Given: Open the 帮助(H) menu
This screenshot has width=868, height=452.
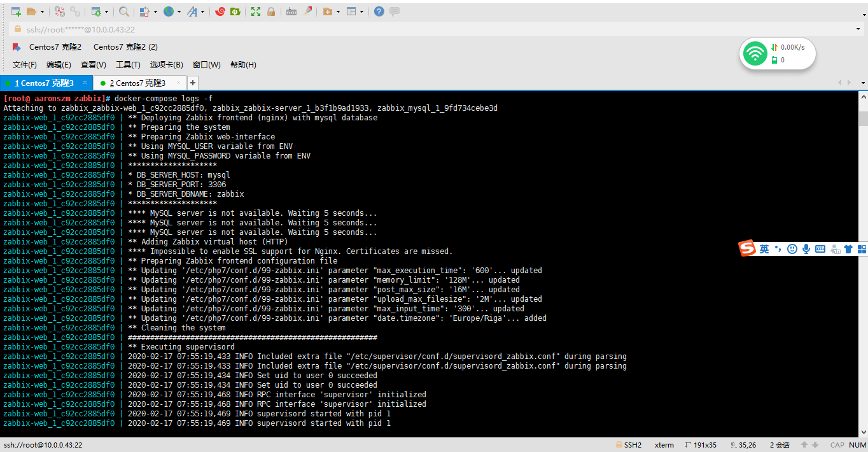Looking at the screenshot, I should 243,65.
